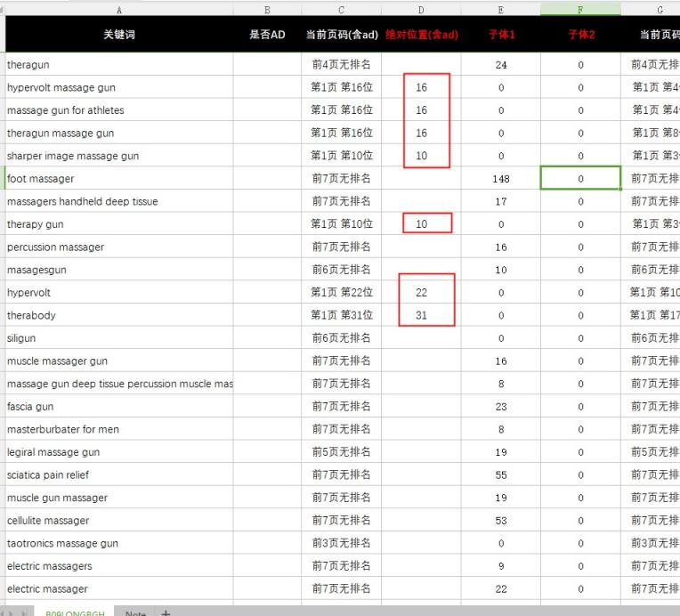Click 第1页 第31位 in therabody row
Viewport: 680px width, 616px height.
pyautogui.click(x=341, y=315)
